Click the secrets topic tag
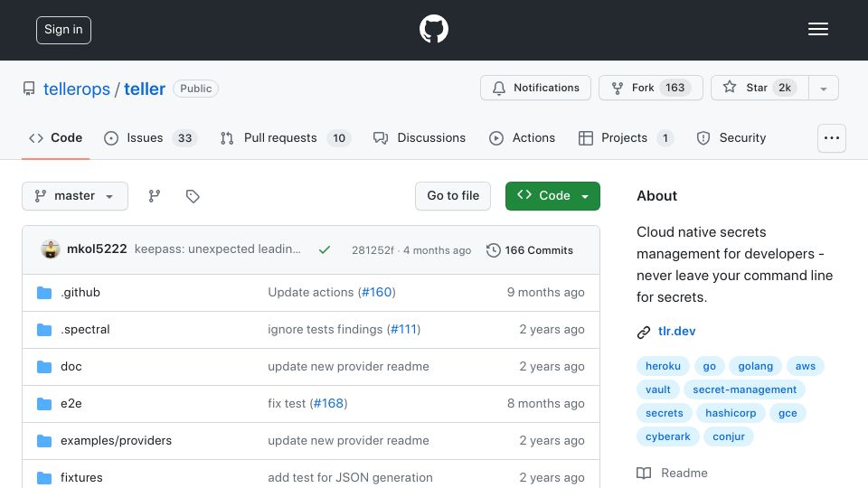The height and width of the screenshot is (488, 868). coord(664,413)
